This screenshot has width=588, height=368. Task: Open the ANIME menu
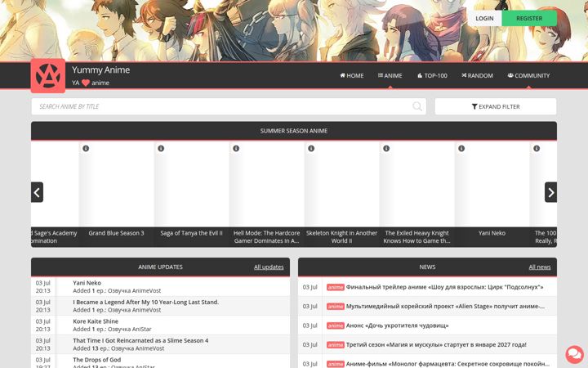pyautogui.click(x=390, y=75)
